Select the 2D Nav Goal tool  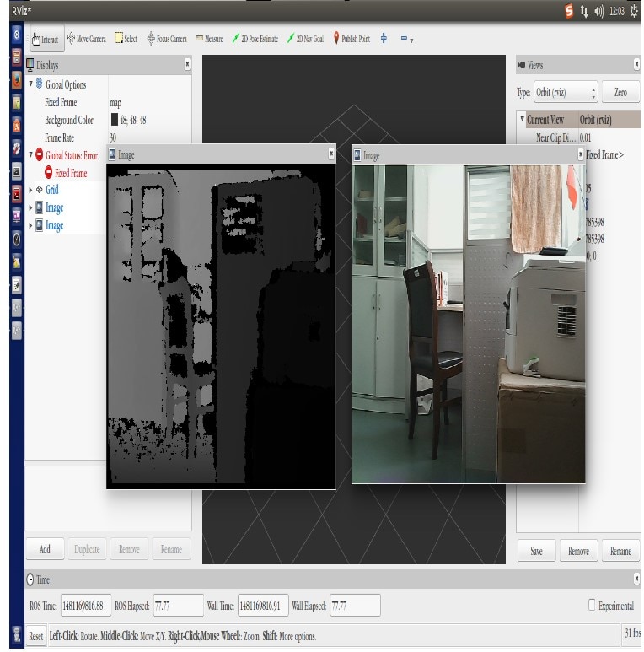(x=305, y=39)
